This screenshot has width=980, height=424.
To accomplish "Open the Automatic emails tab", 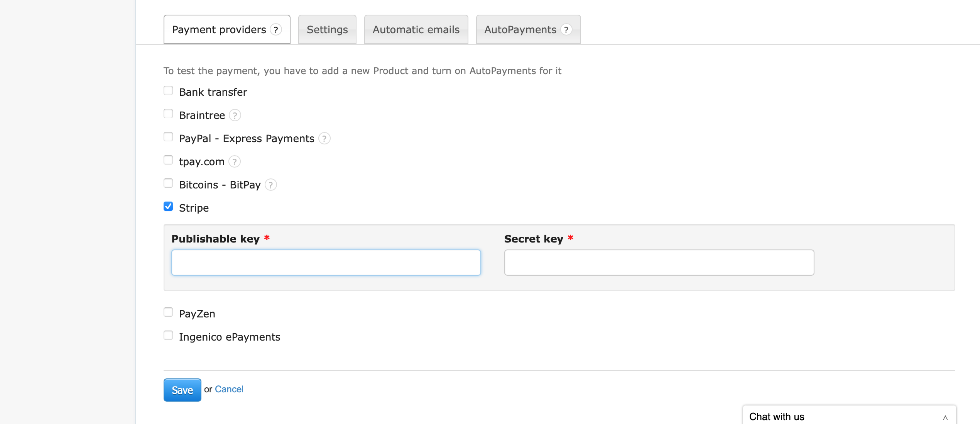I will click(x=416, y=29).
